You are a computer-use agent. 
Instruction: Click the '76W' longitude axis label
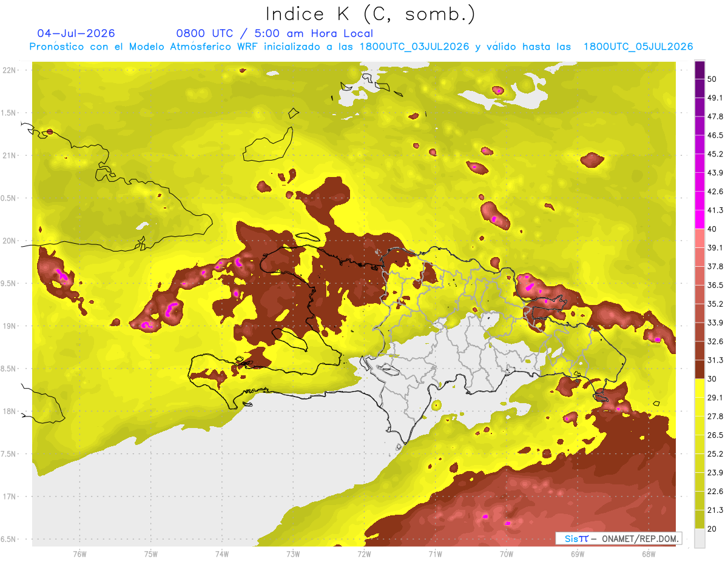(x=79, y=554)
